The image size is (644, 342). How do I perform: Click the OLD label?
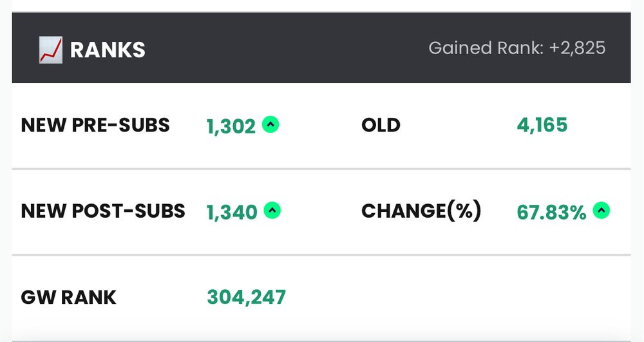click(381, 125)
